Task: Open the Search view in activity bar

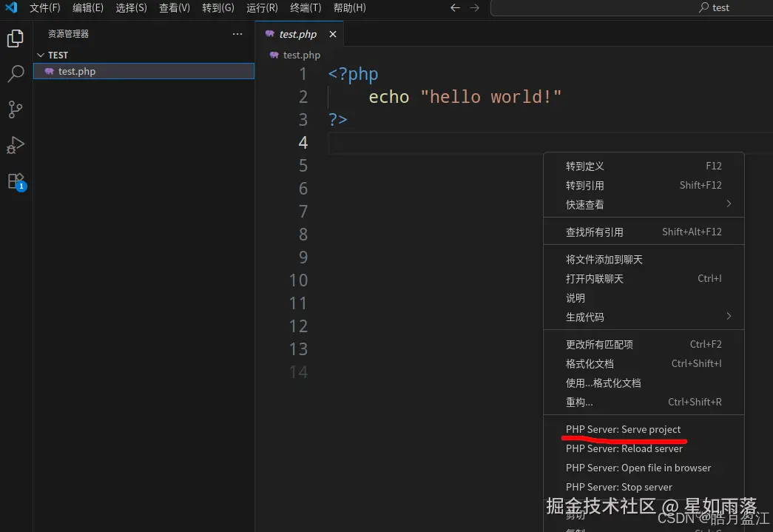Action: pyautogui.click(x=16, y=73)
